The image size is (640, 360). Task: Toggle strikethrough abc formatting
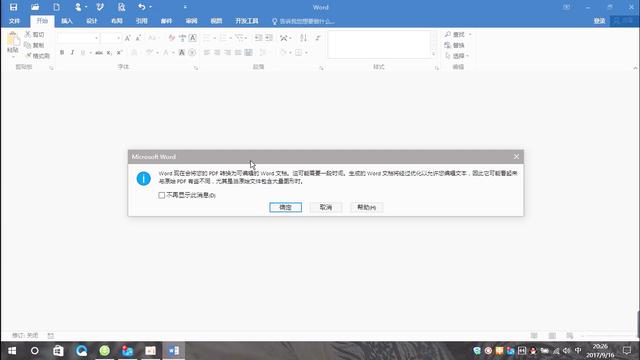[99, 52]
